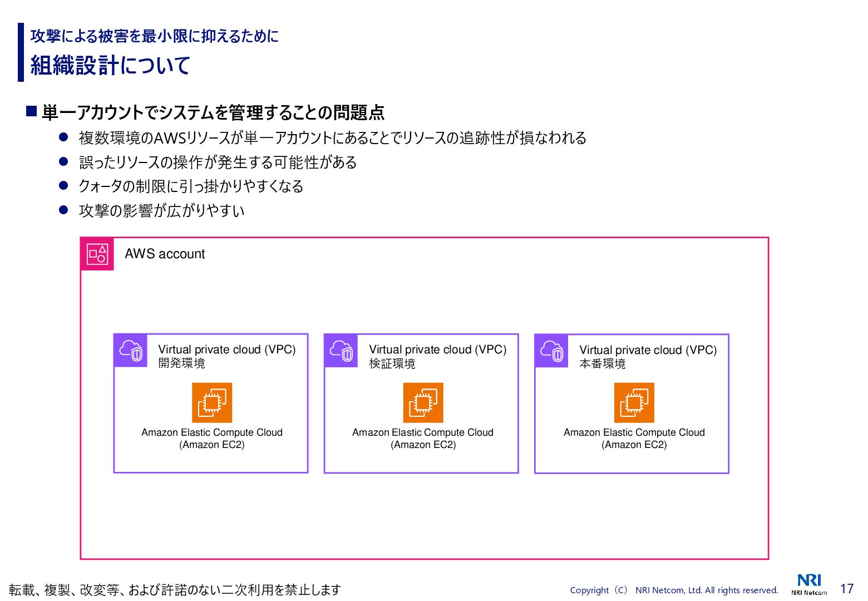Click the subtitle 攻撃による被害を最小限に抑えるために
The image size is (868, 601).
click(x=155, y=36)
